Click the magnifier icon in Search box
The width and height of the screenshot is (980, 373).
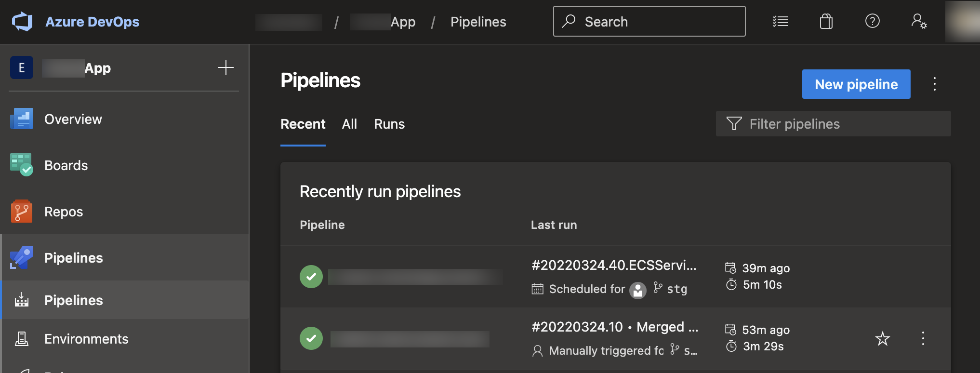[569, 21]
